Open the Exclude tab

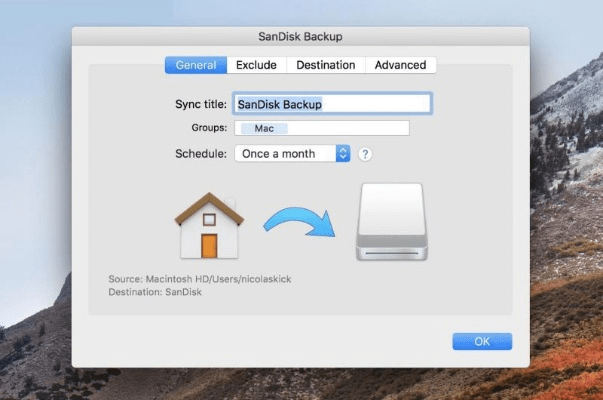tap(256, 65)
